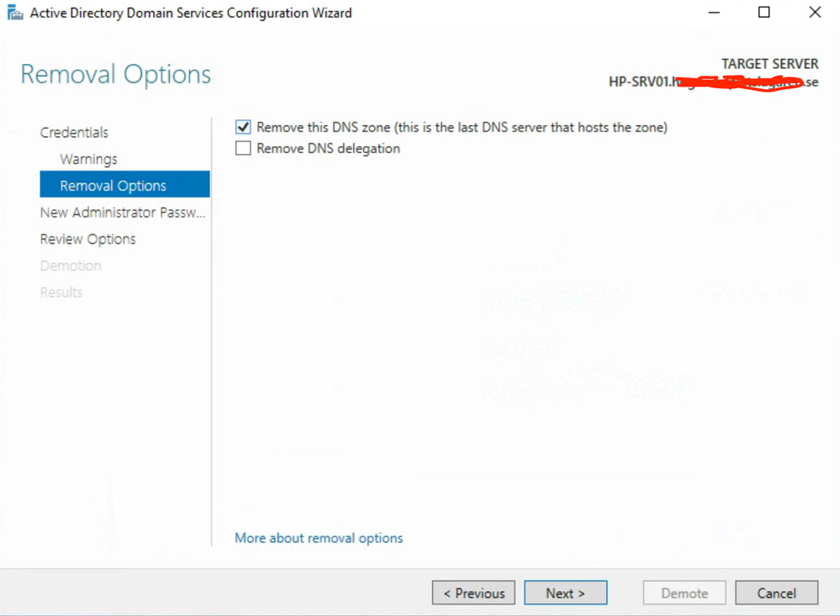The width and height of the screenshot is (840, 616).
Task: Select Removal Options in sidebar
Action: pos(124,185)
